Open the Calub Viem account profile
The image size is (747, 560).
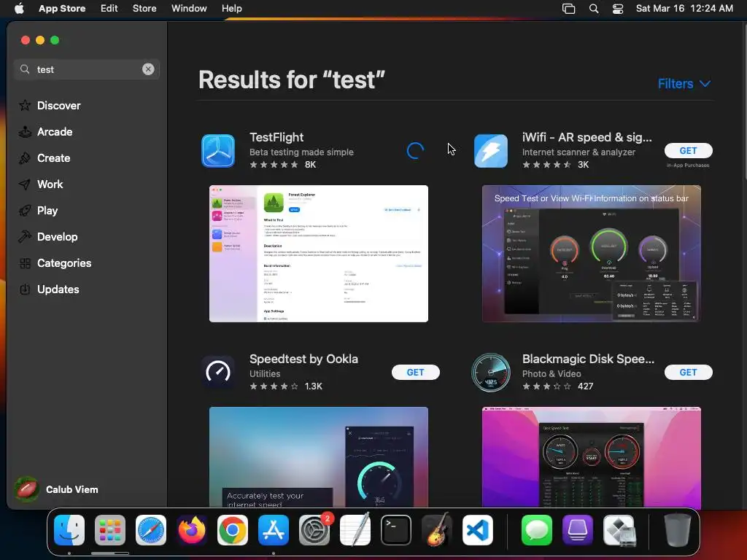56,489
